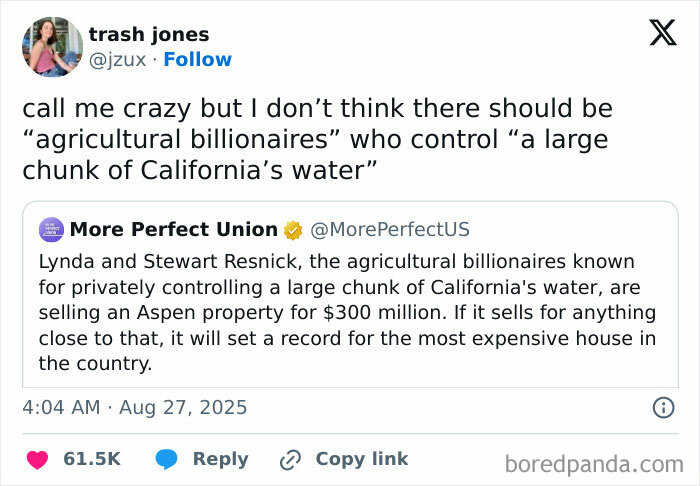This screenshot has width=700, height=486.
Task: Click the Copy link text
Action: coord(361,459)
